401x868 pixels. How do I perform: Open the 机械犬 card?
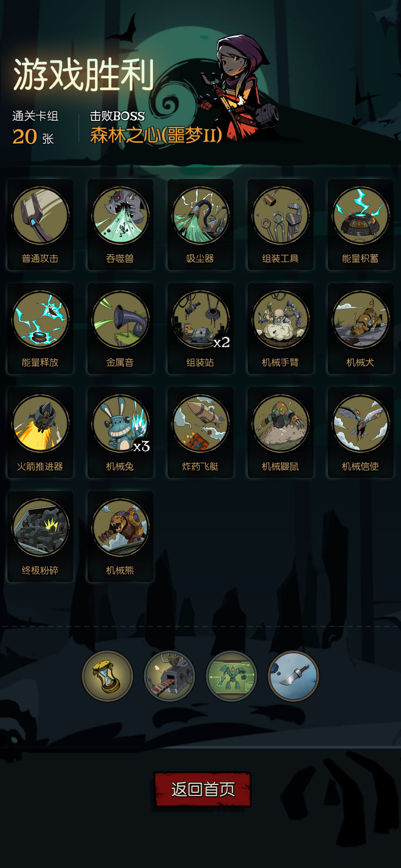361,328
